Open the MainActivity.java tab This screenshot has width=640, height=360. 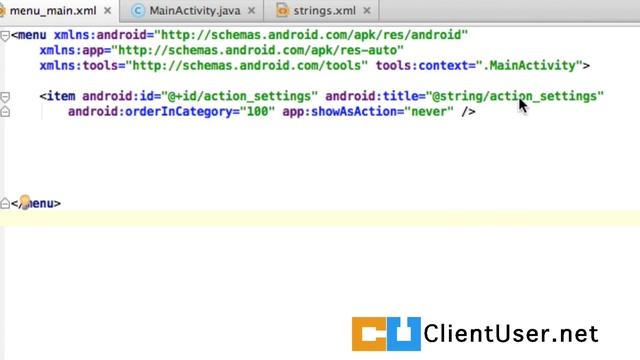194,11
